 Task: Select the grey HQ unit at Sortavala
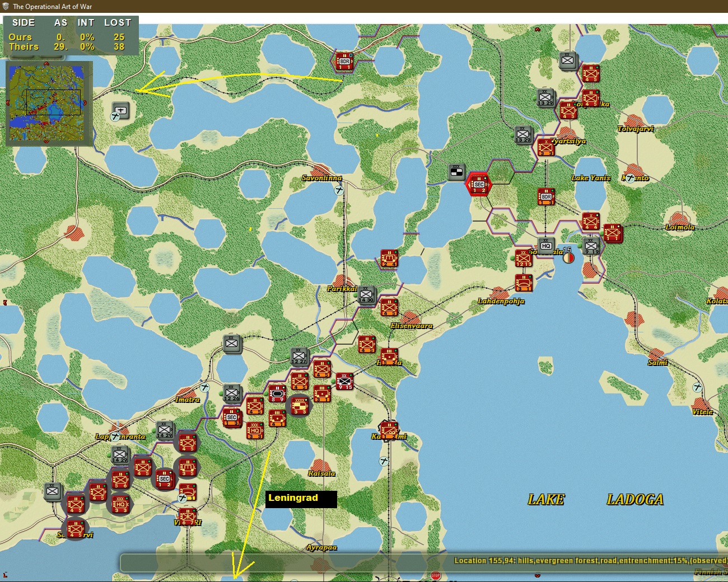point(546,245)
